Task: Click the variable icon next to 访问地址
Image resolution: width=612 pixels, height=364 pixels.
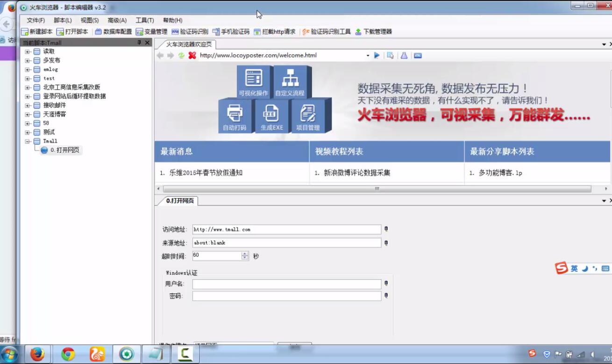Action: 386,229
